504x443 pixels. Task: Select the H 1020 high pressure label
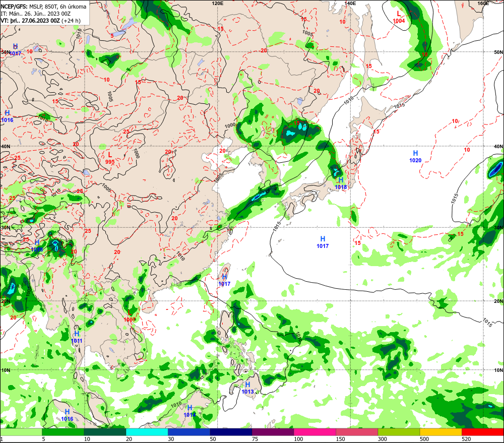[x=415, y=157]
